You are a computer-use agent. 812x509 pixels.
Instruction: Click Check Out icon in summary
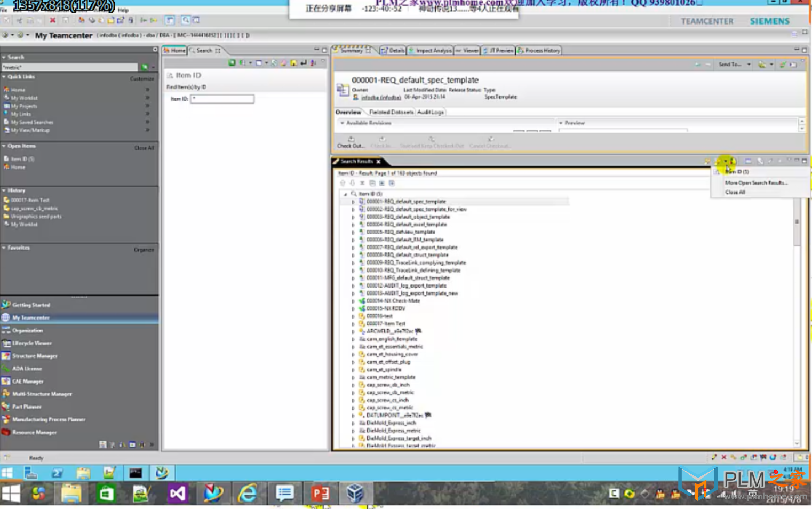pyautogui.click(x=351, y=142)
